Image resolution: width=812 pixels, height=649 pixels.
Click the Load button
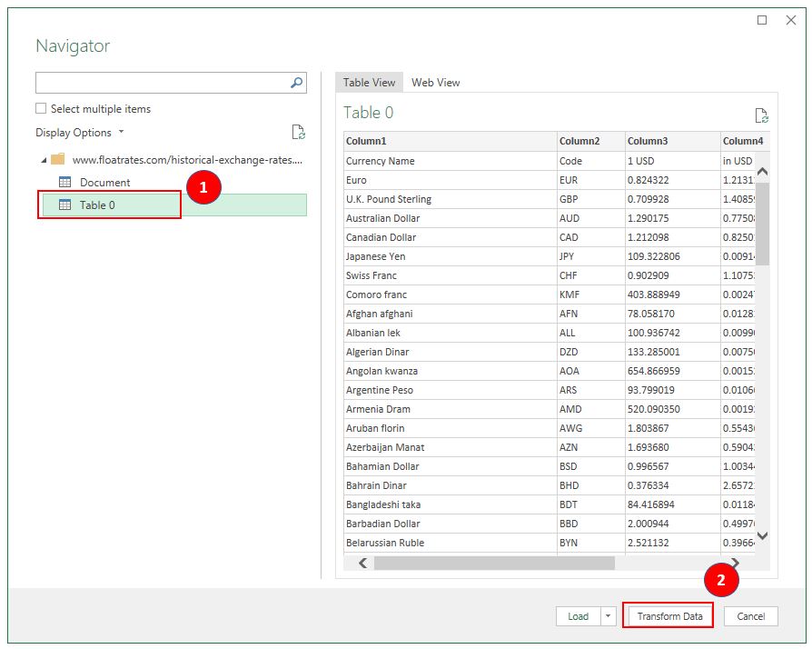[x=575, y=615]
